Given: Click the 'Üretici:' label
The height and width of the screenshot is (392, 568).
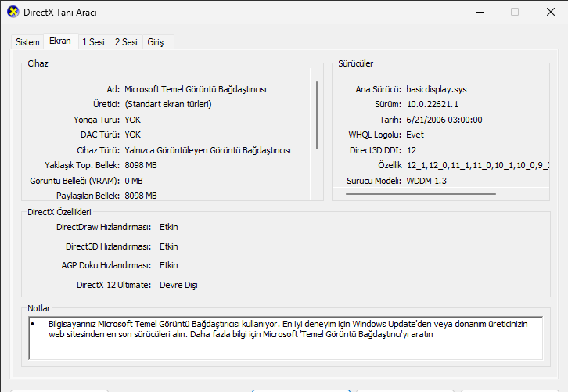Looking at the screenshot, I should click(x=106, y=104).
